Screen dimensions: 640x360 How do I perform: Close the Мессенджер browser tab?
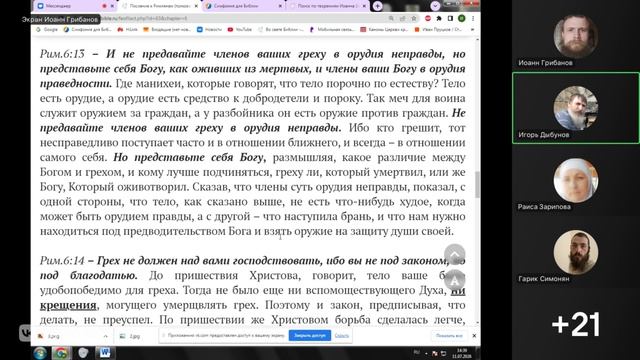click(x=112, y=6)
